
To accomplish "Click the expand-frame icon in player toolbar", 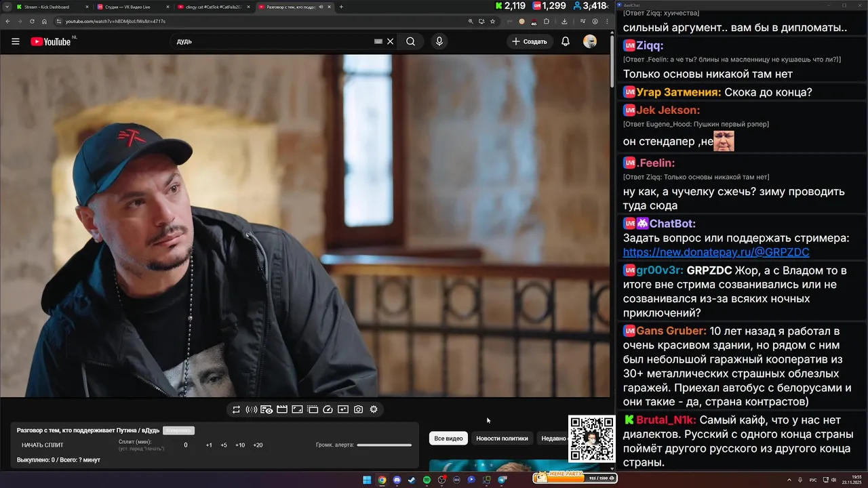I will (297, 409).
